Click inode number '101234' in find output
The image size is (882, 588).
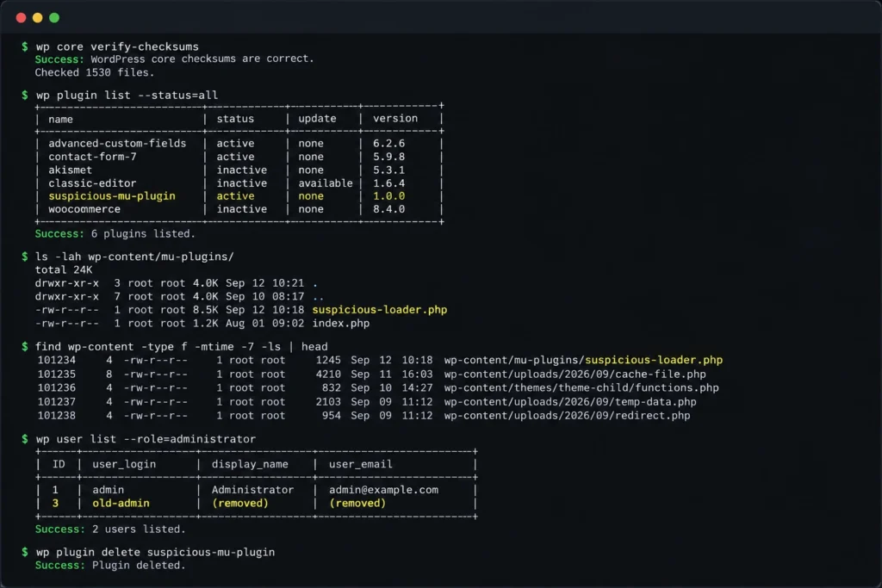coord(56,361)
